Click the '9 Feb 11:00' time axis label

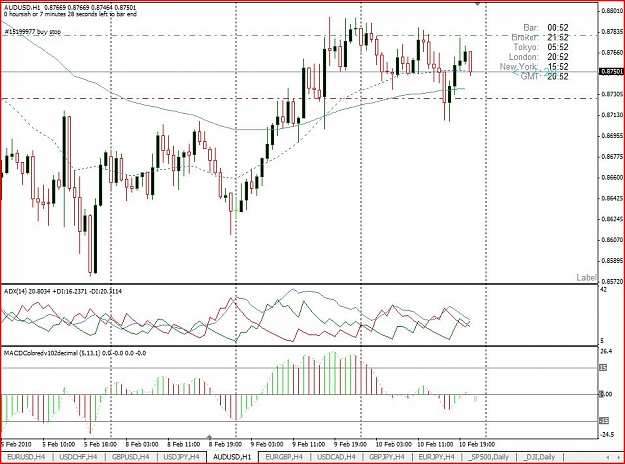click(309, 444)
